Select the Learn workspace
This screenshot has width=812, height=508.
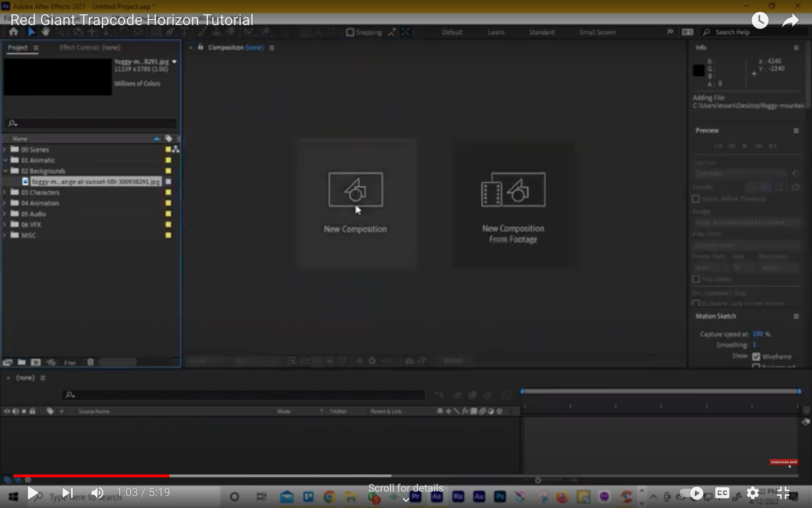pyautogui.click(x=496, y=33)
